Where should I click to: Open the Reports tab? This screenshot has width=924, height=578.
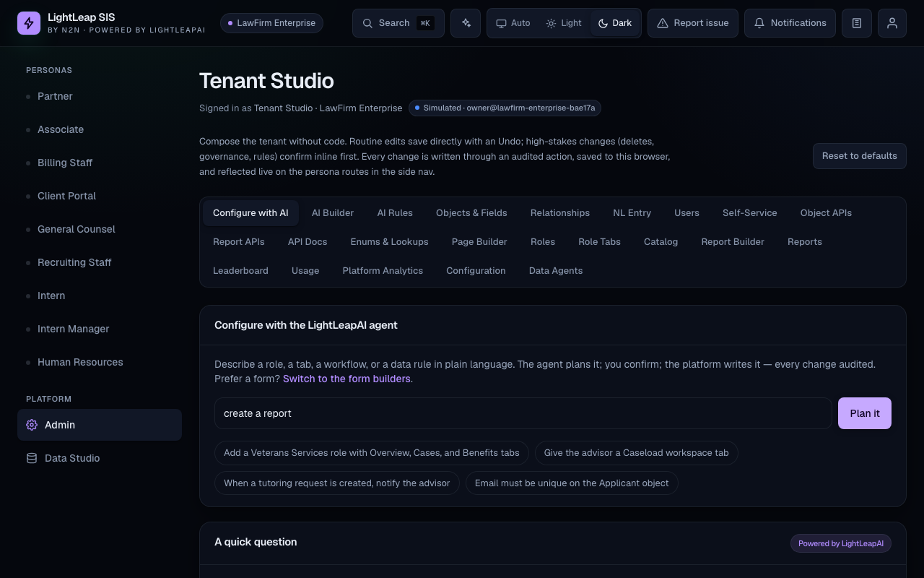tap(805, 242)
